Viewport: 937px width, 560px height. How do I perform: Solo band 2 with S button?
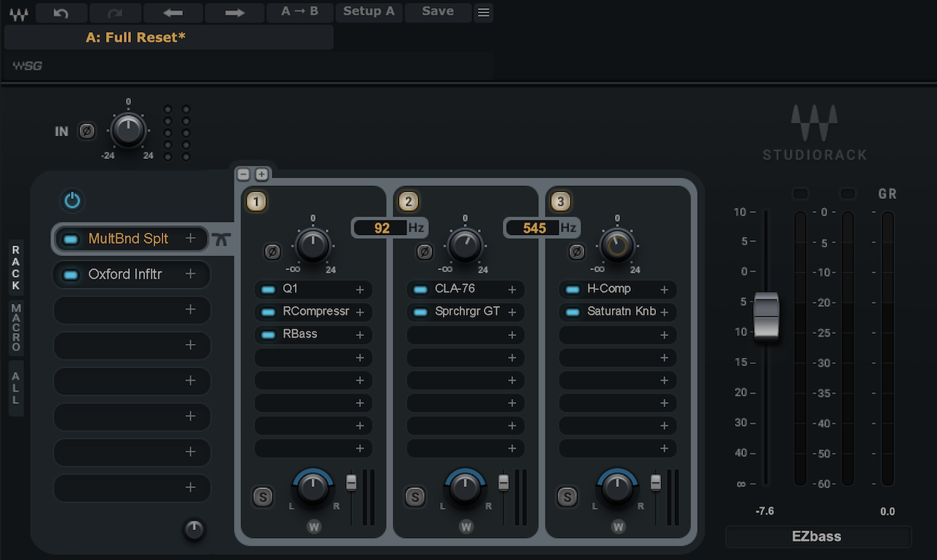415,497
